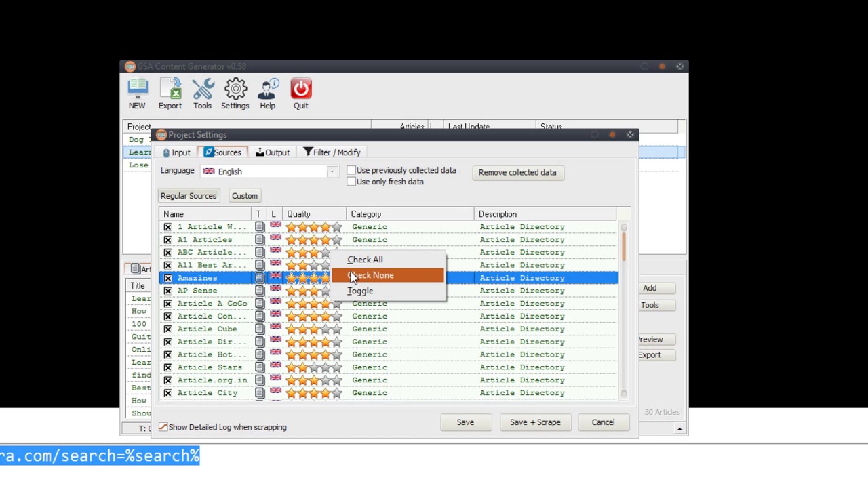Click the GSA Content Generator title icon

(130, 66)
